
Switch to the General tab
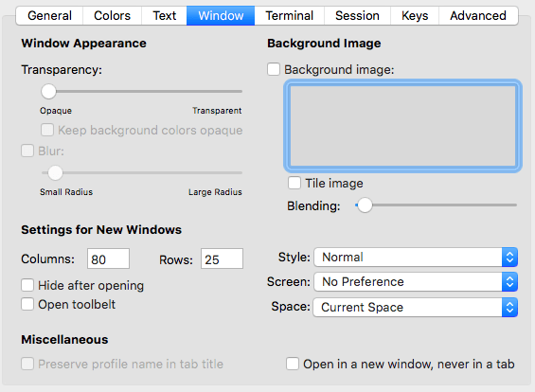(x=49, y=16)
